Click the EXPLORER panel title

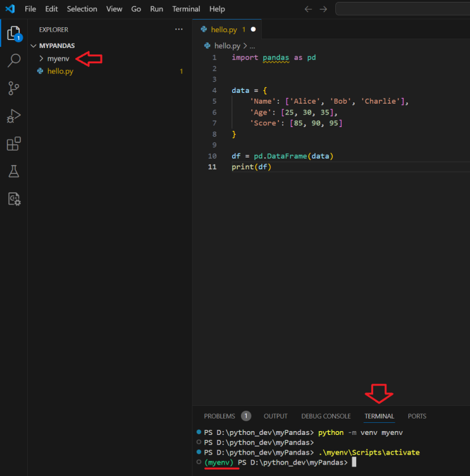pos(54,30)
